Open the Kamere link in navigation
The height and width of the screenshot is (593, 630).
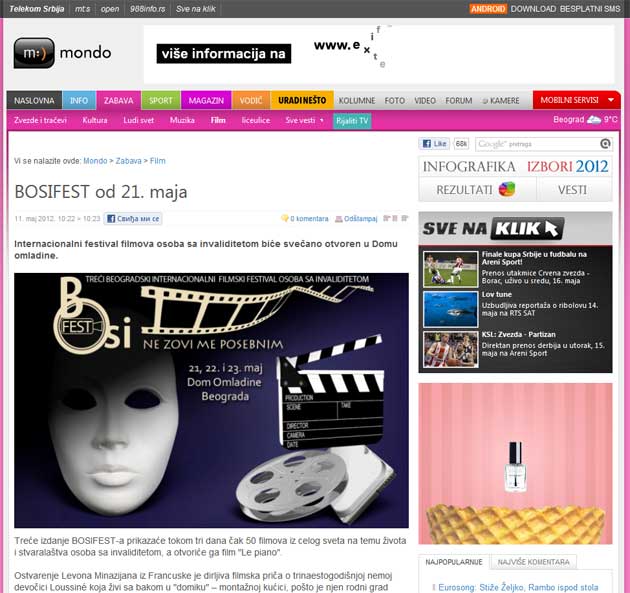tap(501, 100)
